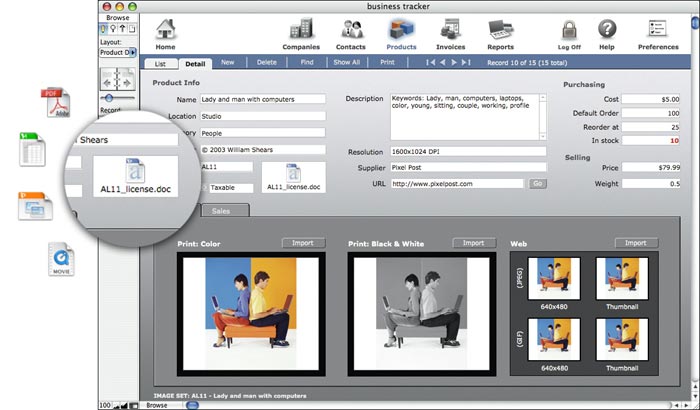The width and height of the screenshot is (700, 410).
Task: Click the In stock field
Action: pos(651,141)
